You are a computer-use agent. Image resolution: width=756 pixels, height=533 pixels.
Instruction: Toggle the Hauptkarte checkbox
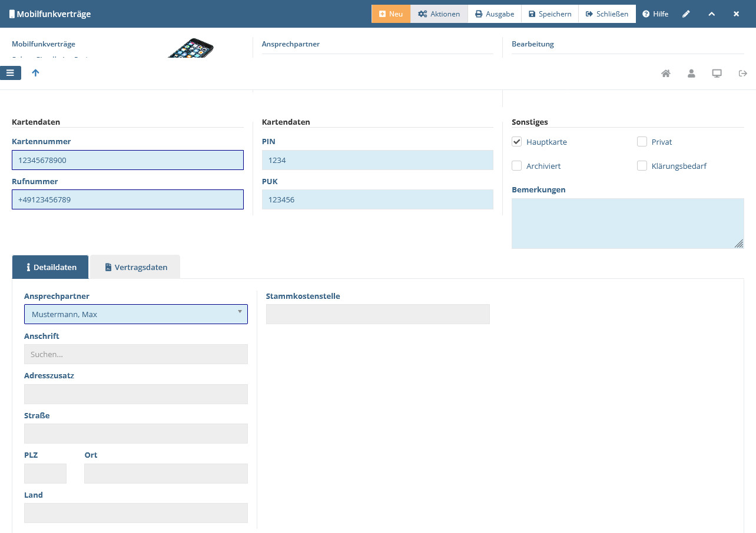[517, 142]
